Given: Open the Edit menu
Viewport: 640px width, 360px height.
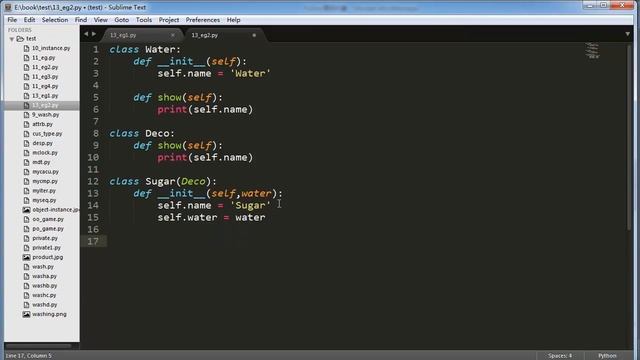Looking at the screenshot, I should pos(29,20).
